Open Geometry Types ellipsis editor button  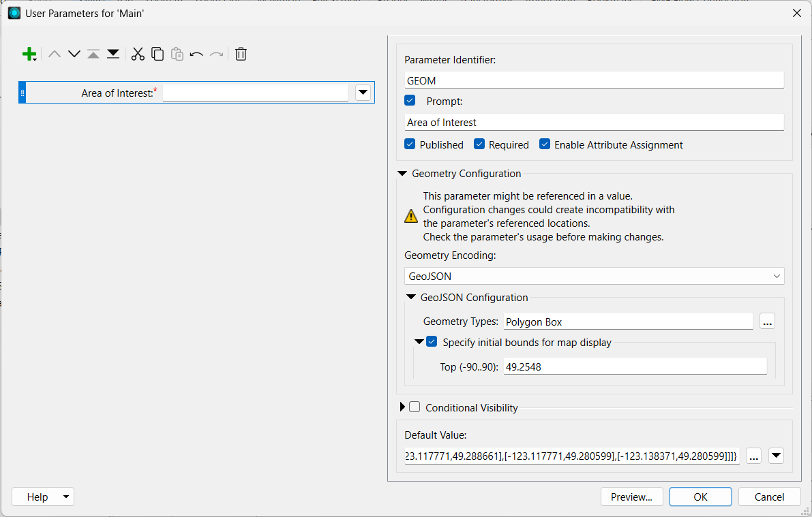tap(767, 322)
